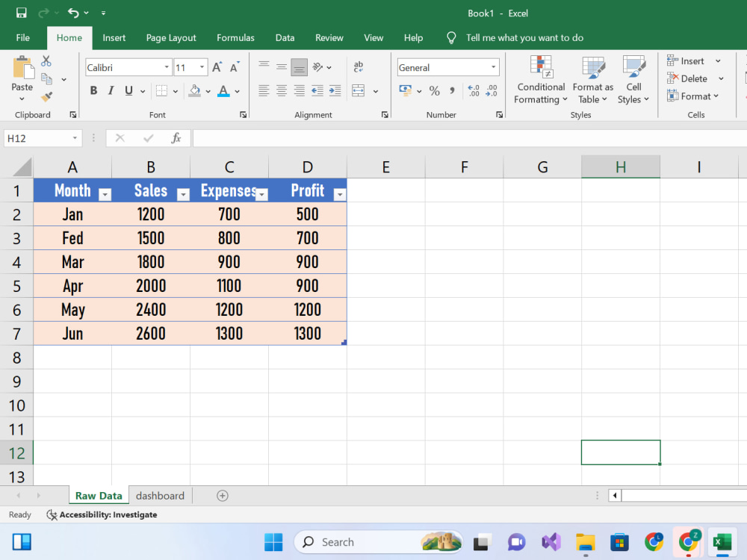Image resolution: width=747 pixels, height=560 pixels.
Task: Open the Sales column filter dropdown
Action: pos(183,194)
